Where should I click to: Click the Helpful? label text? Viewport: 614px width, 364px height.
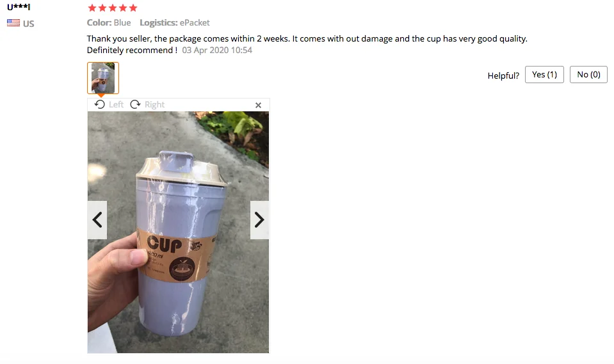click(503, 75)
